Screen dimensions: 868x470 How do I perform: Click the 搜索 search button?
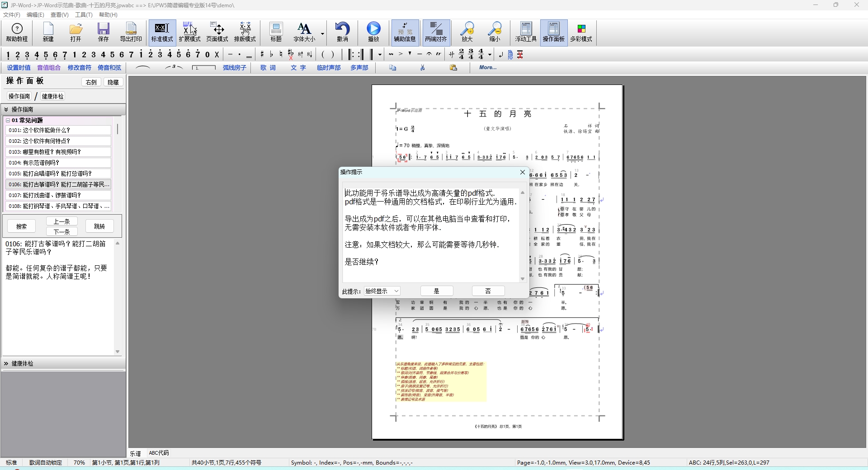point(21,226)
